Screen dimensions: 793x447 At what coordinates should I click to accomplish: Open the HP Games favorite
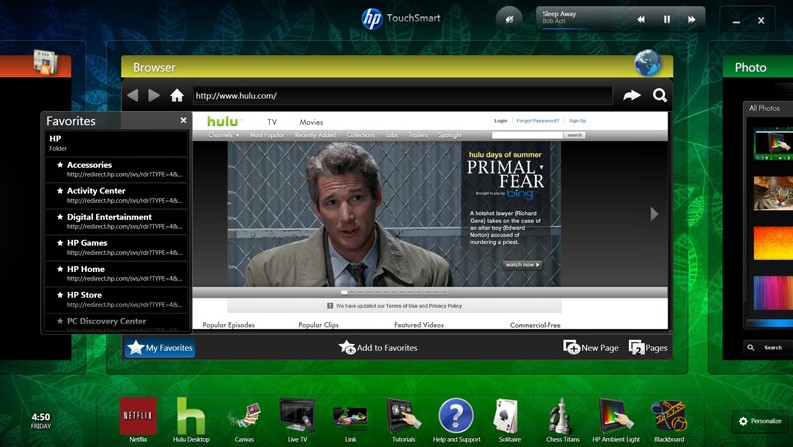116,247
